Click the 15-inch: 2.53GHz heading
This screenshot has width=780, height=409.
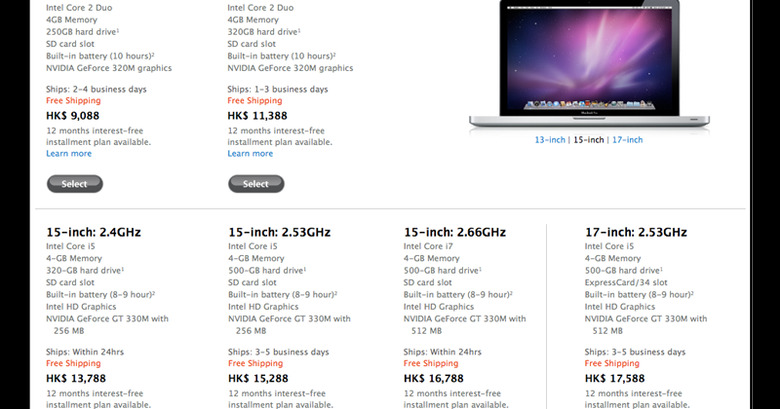point(280,232)
